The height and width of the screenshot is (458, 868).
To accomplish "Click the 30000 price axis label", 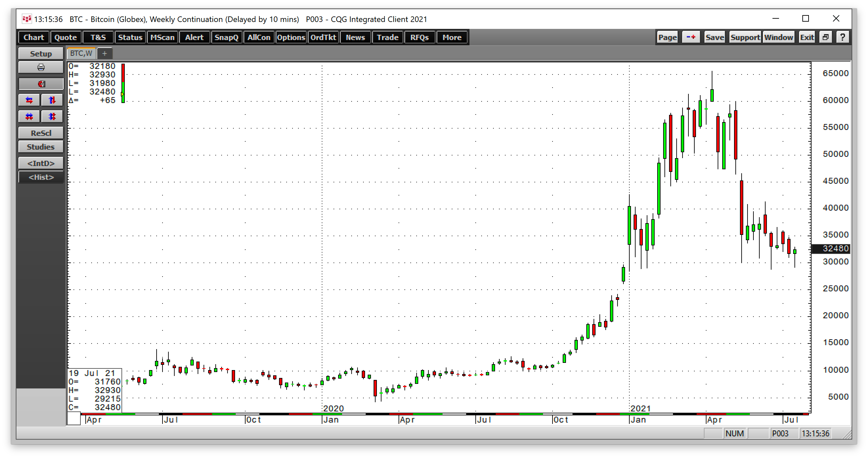I will 835,262.
